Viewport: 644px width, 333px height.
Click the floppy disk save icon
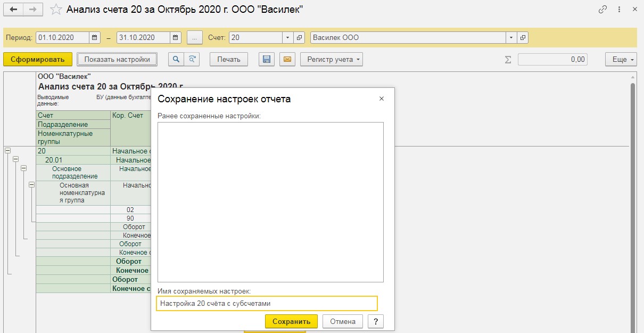click(266, 59)
